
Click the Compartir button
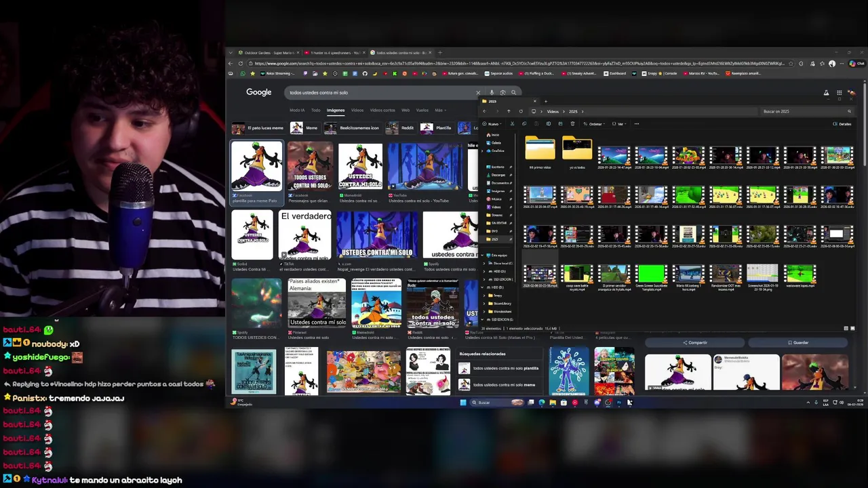tap(695, 342)
